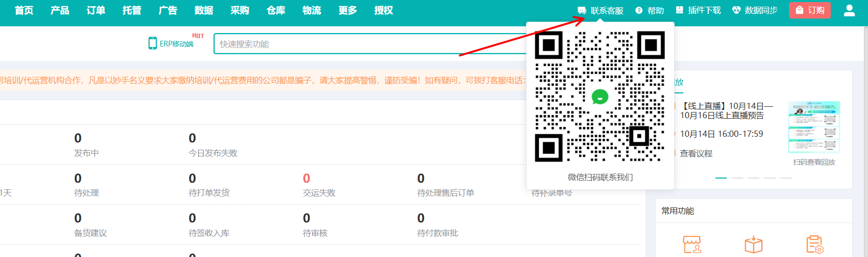The image size is (868, 257).
Task: Open the 待签收入库 count
Action: click(x=192, y=218)
